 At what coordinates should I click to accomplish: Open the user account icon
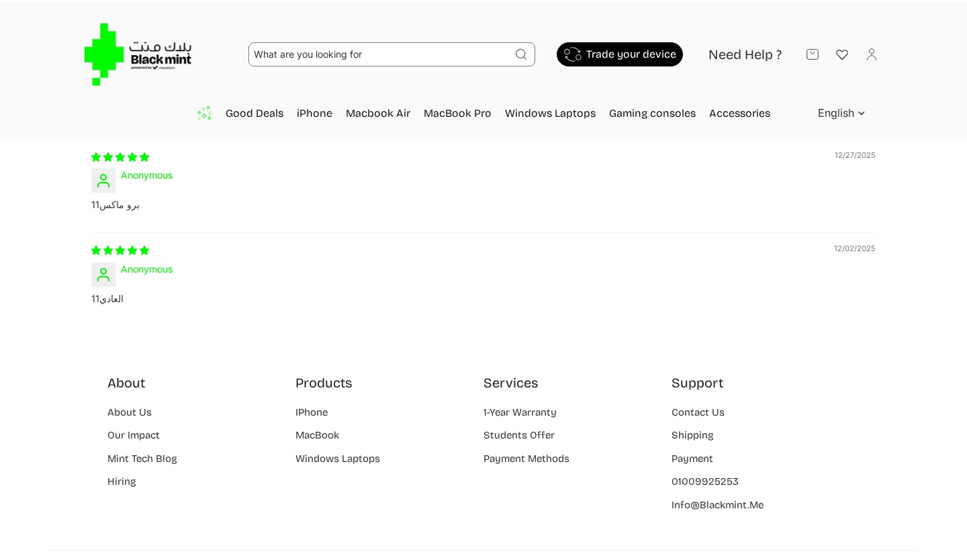point(872,54)
